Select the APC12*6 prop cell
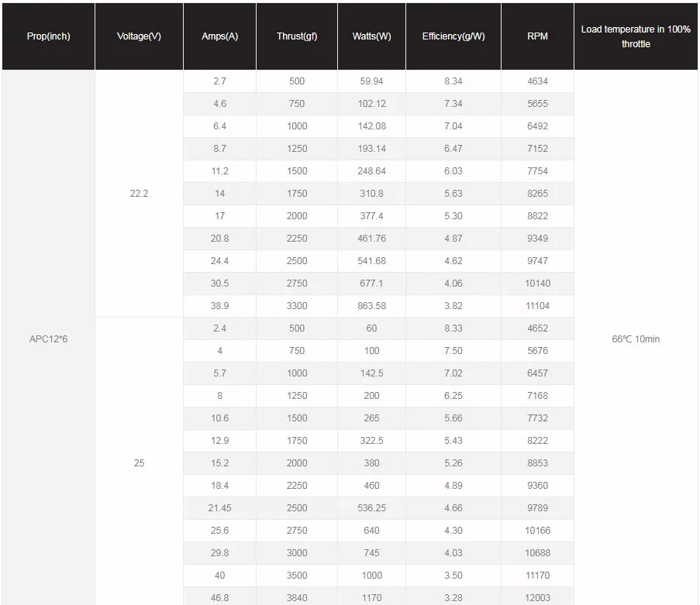 pyautogui.click(x=48, y=339)
